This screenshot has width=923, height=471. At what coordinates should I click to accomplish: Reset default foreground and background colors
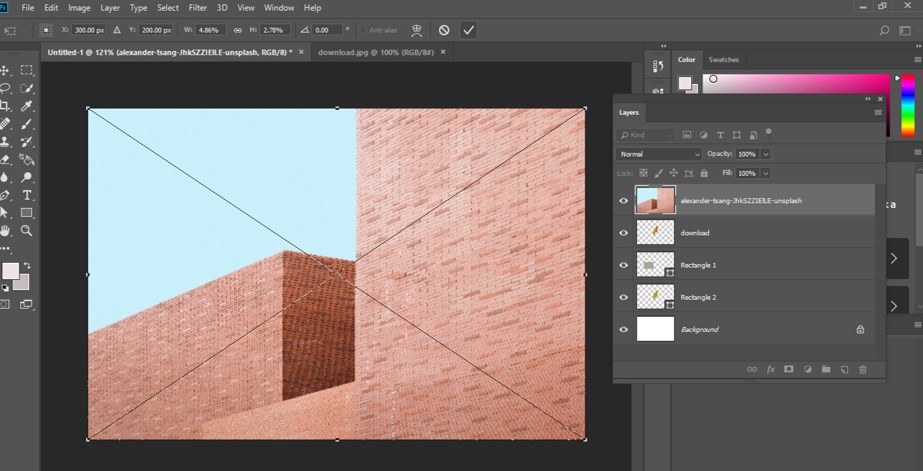[5, 287]
